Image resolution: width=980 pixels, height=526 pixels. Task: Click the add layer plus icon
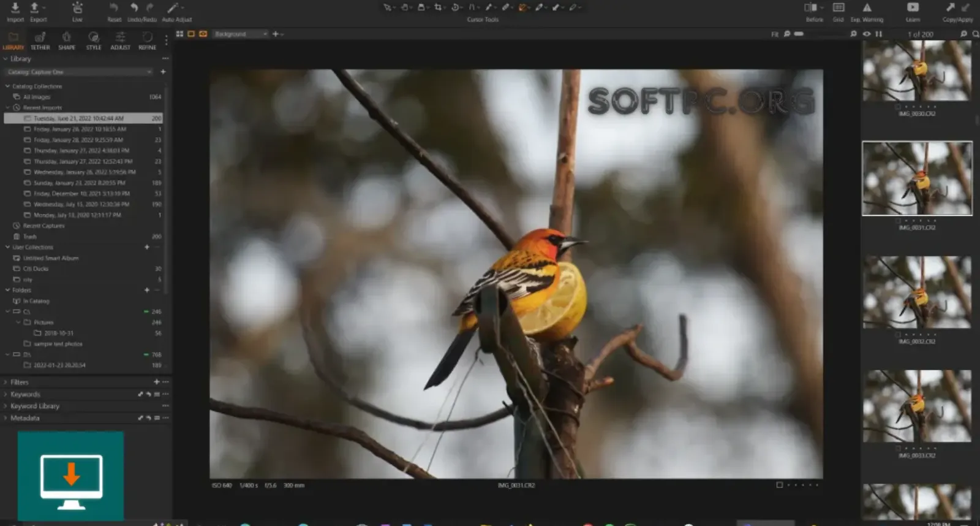276,34
